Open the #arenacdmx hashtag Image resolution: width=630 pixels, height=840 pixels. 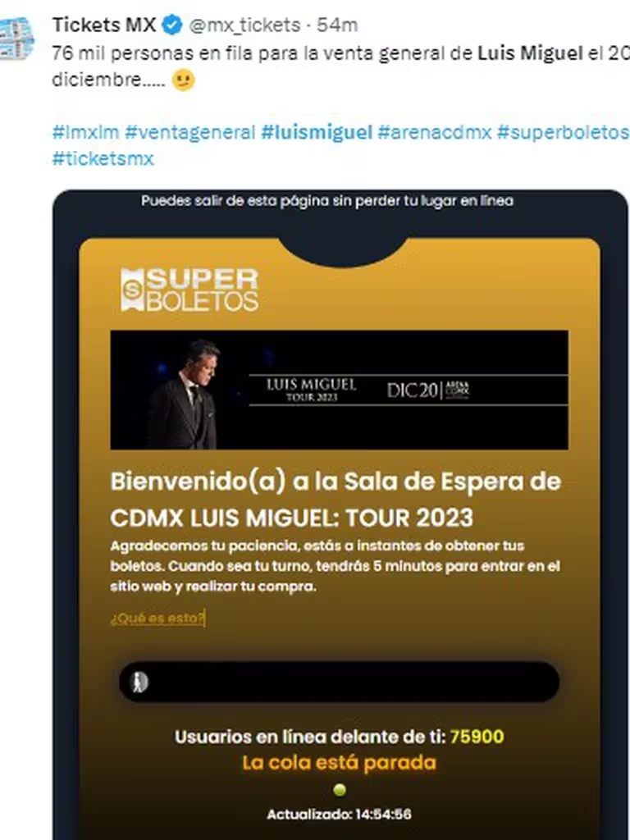click(x=435, y=132)
